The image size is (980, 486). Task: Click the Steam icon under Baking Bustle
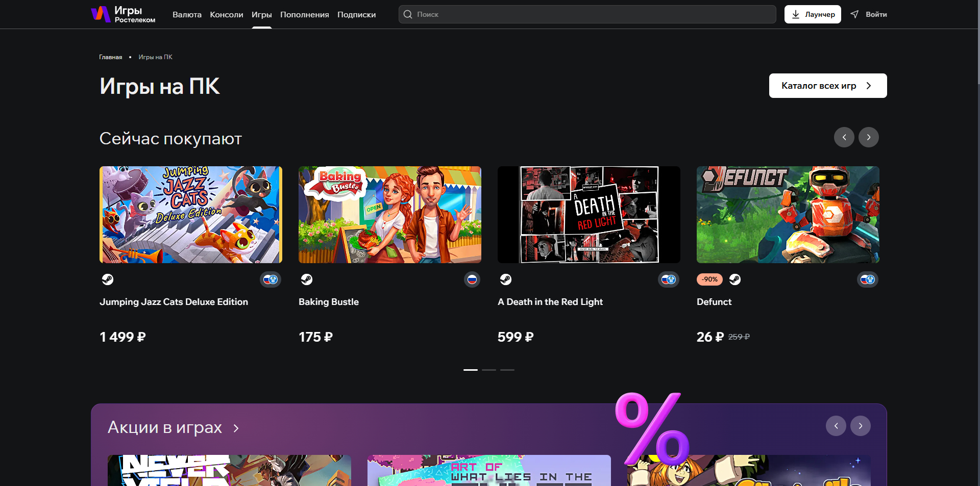point(306,279)
